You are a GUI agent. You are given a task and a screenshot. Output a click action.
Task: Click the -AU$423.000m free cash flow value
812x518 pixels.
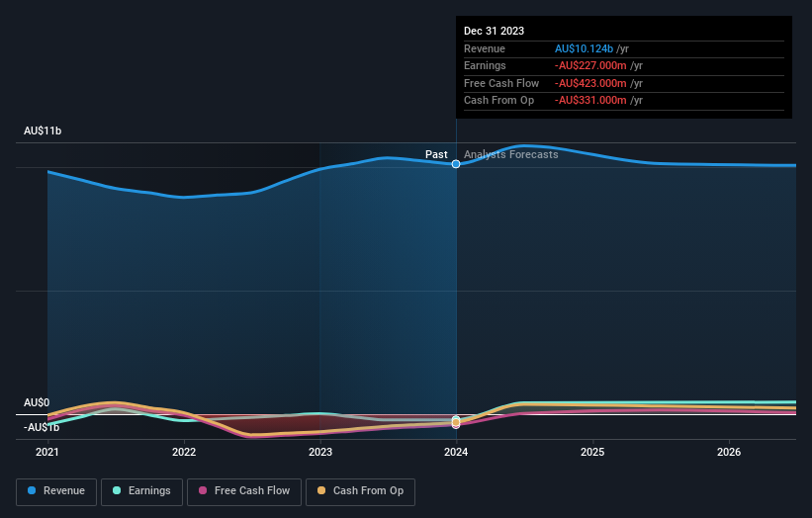(x=590, y=83)
